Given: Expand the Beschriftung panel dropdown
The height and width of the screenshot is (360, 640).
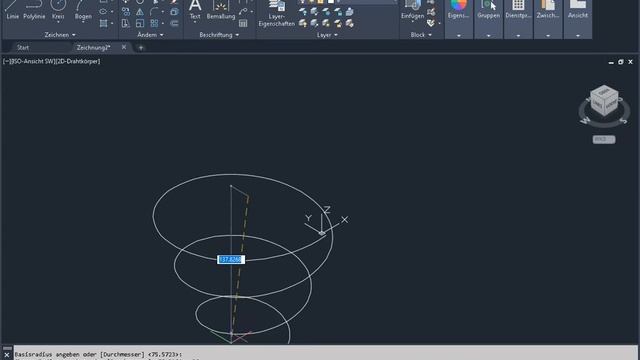Looking at the screenshot, I should click(237, 35).
